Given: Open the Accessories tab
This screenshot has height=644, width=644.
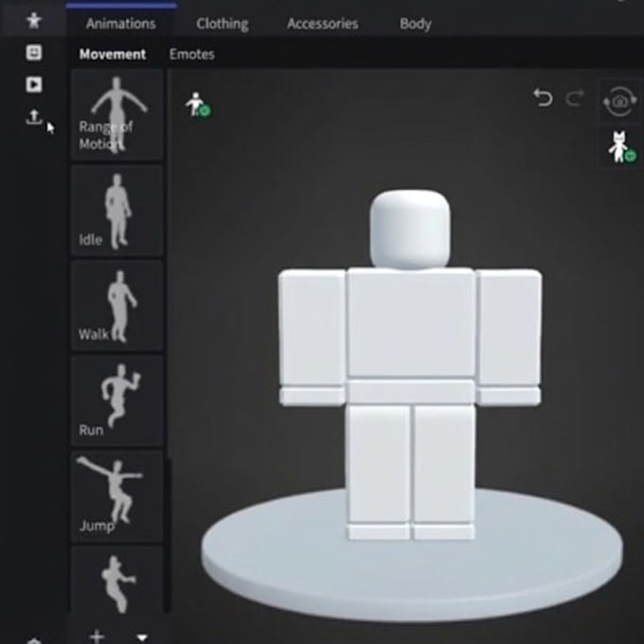Looking at the screenshot, I should [x=322, y=24].
